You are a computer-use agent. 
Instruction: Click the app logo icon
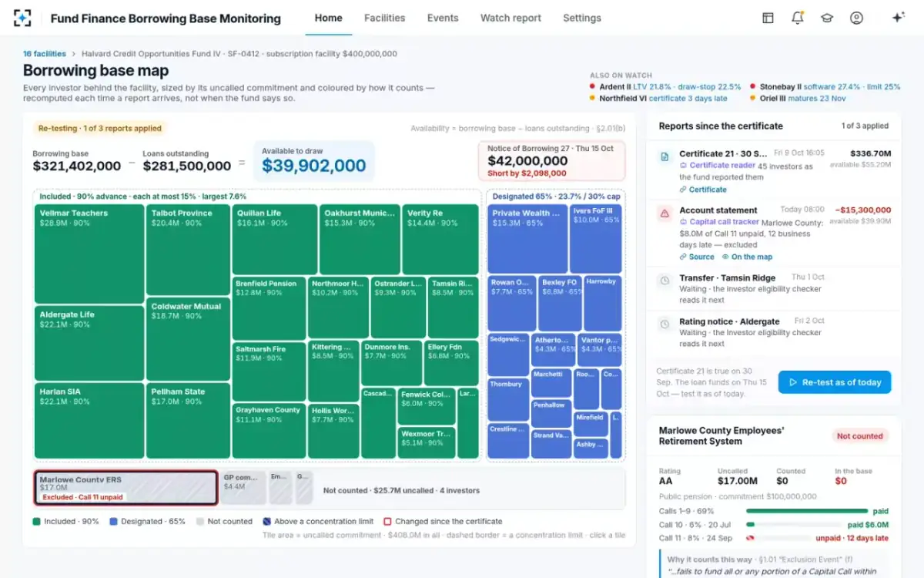click(x=23, y=18)
